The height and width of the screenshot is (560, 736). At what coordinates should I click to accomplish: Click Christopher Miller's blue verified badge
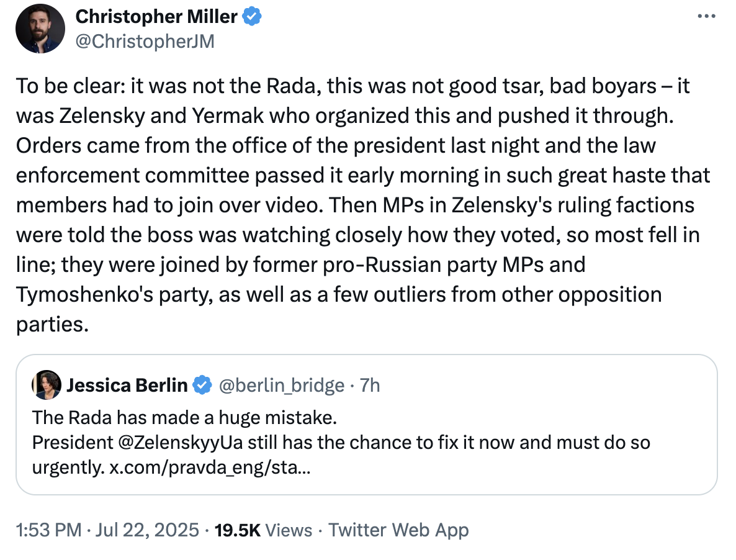tap(252, 17)
